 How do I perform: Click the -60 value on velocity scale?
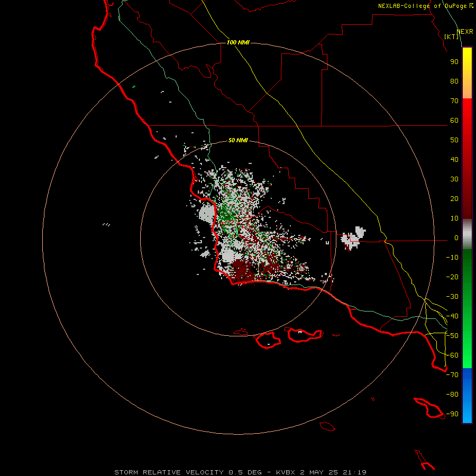tap(452, 355)
